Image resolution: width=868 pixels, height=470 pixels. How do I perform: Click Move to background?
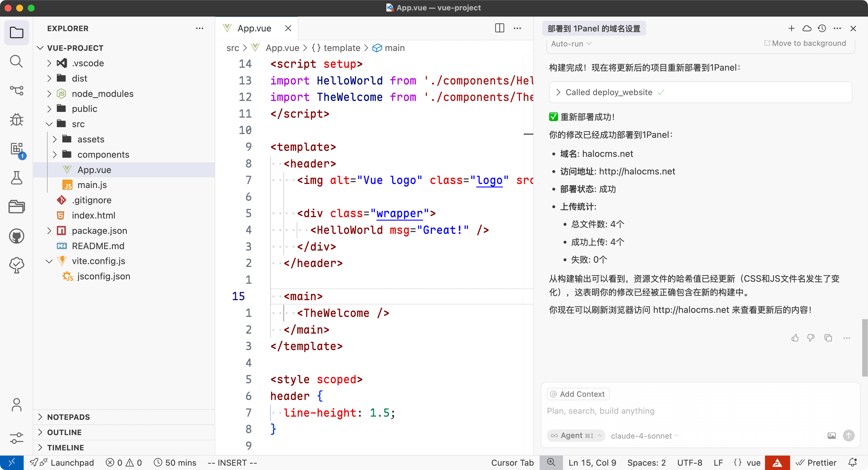[x=805, y=43]
